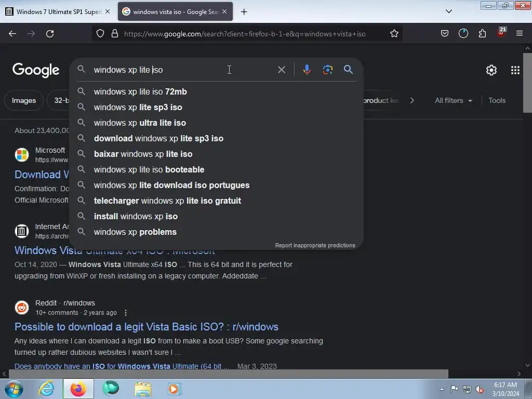Image resolution: width=532 pixels, height=399 pixels.
Task: Click the vertical page scrollbar thumb
Action: (527, 83)
